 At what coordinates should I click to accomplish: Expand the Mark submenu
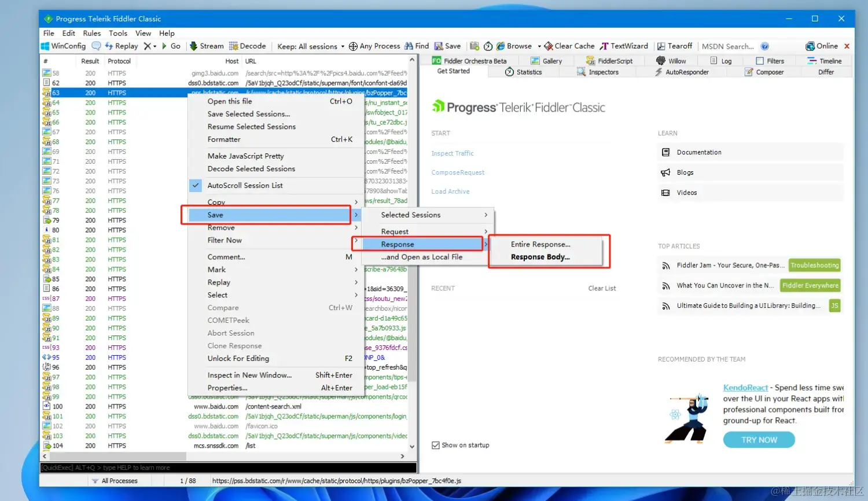(x=275, y=270)
